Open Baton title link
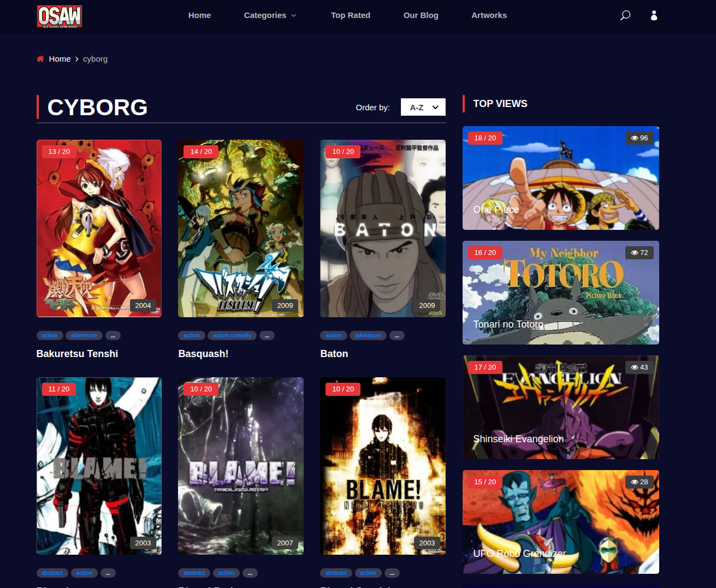Screen dimensions: 716x588 point(334,354)
